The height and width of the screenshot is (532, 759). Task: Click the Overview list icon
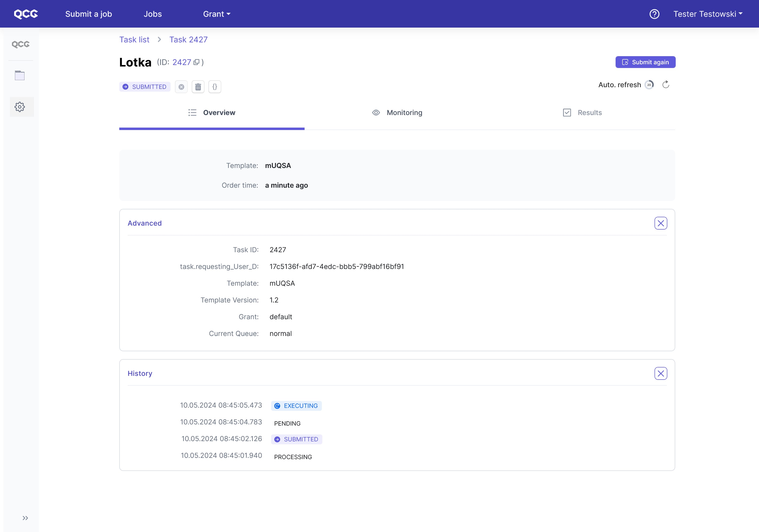[192, 113]
